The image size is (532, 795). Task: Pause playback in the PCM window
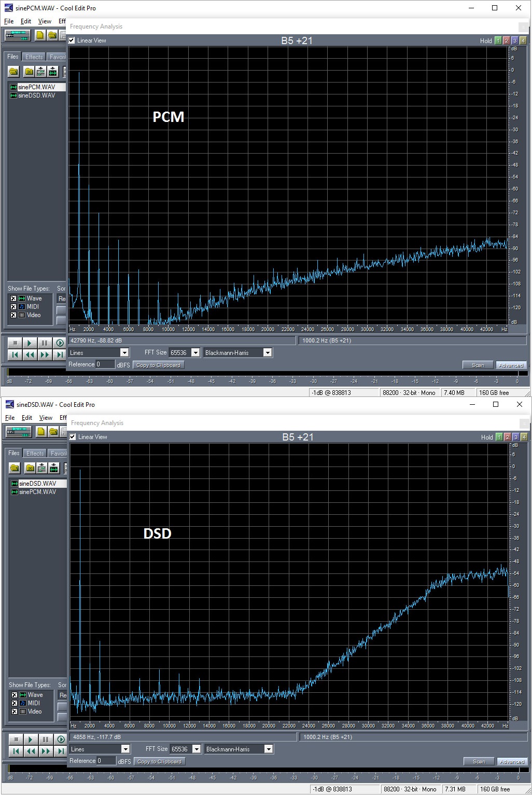(x=45, y=342)
